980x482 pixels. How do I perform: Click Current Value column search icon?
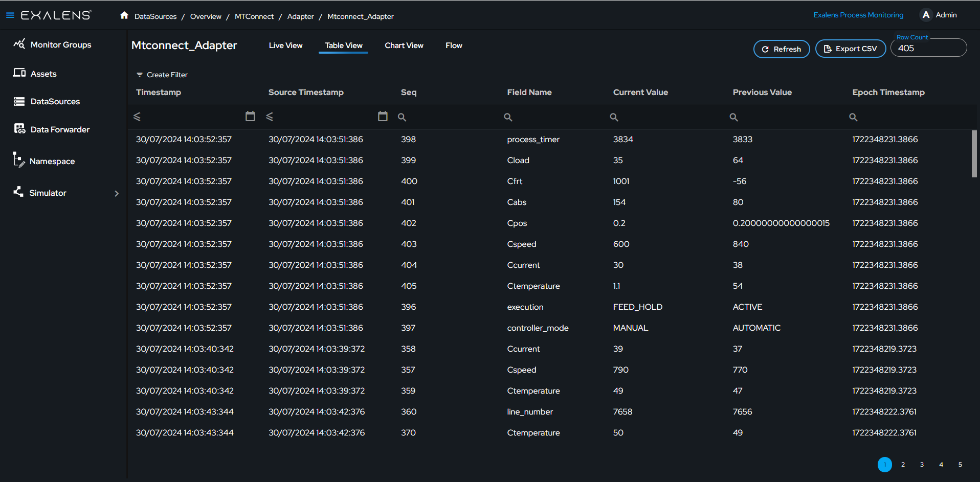[614, 117]
